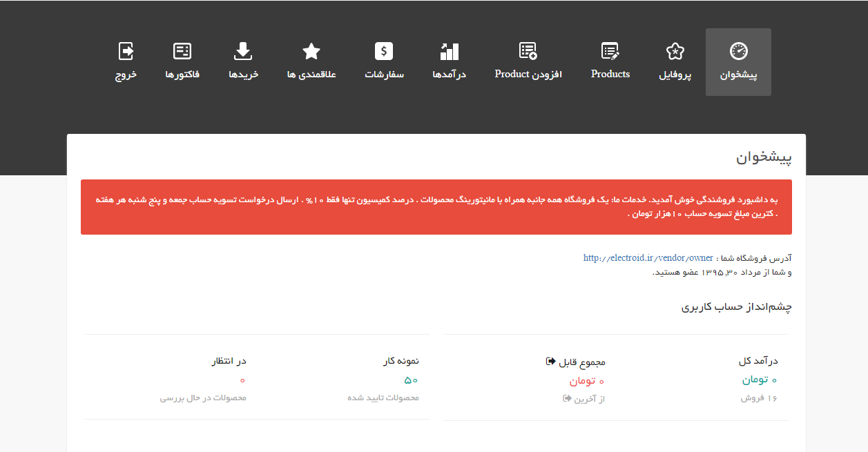
Task: Click the add-product list-plus icon
Action: [x=528, y=51]
